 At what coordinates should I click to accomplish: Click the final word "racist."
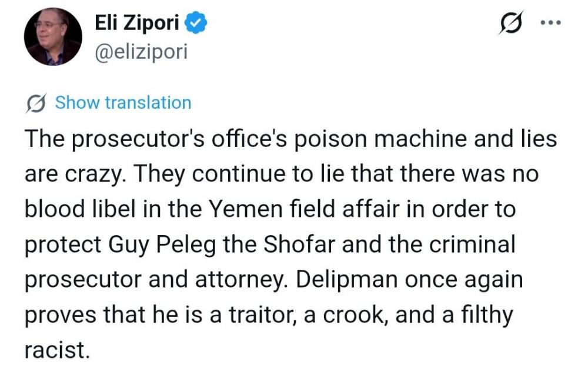pos(57,350)
